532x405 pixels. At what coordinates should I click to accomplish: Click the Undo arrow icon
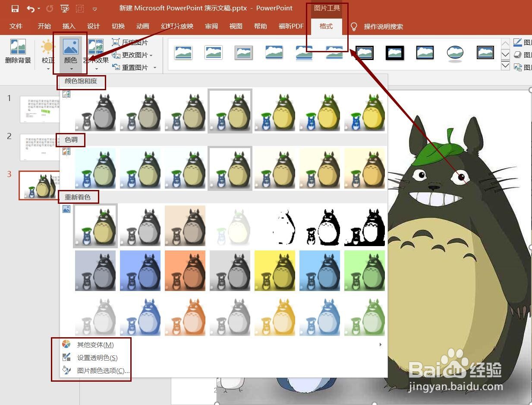click(30, 9)
